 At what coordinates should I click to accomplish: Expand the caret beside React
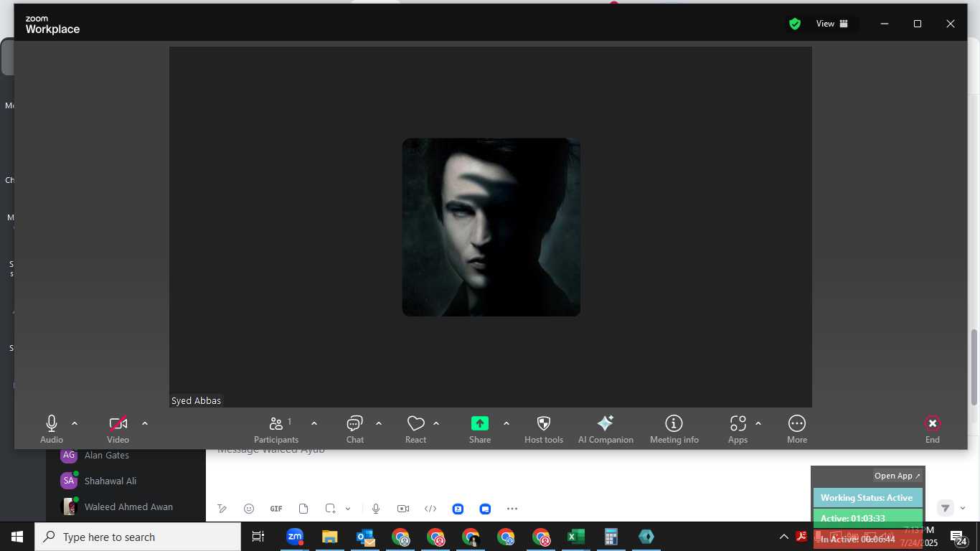(x=436, y=423)
